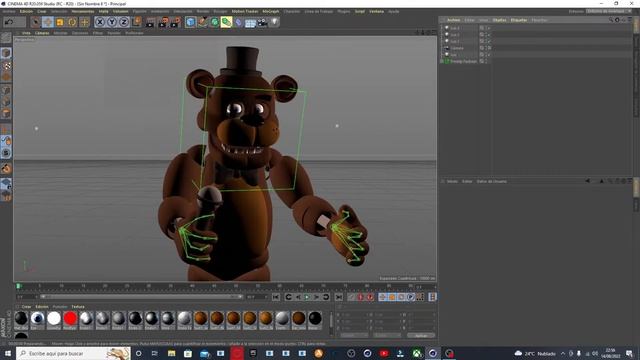640x360 pixels.
Task: Play the animation forward
Action: (307, 297)
